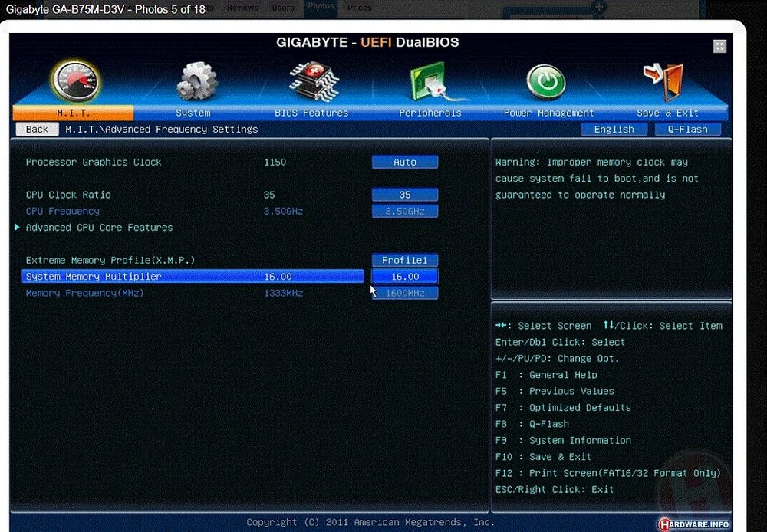Screen dimensions: 767x532
Task: Open the BIOS Features tab
Action: click(x=311, y=113)
